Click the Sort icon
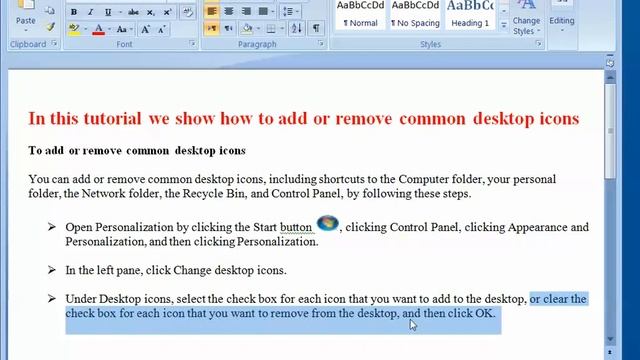640x360 pixels. (x=297, y=29)
